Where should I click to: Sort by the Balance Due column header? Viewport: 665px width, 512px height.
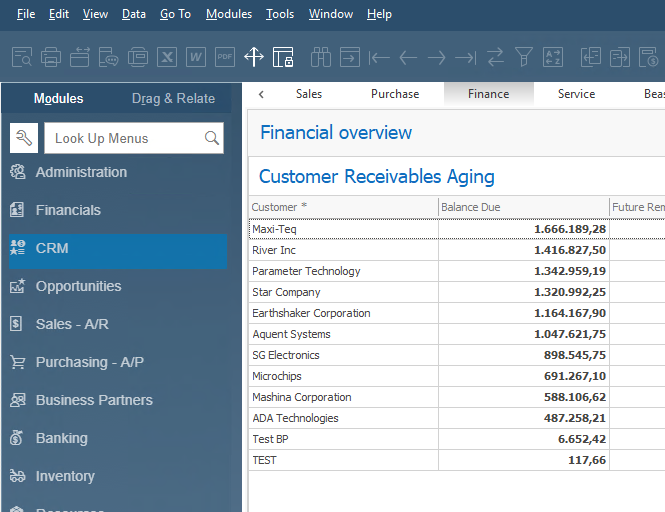point(524,207)
